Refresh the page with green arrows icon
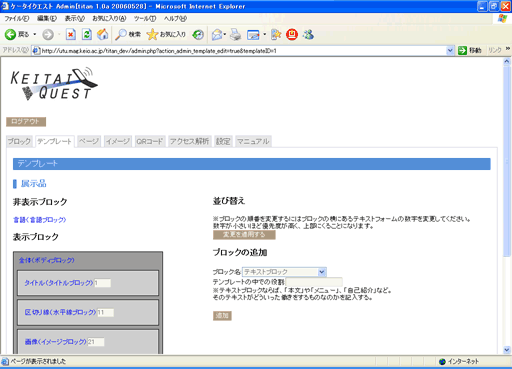Screen dimensions: 512x369 click(x=87, y=34)
